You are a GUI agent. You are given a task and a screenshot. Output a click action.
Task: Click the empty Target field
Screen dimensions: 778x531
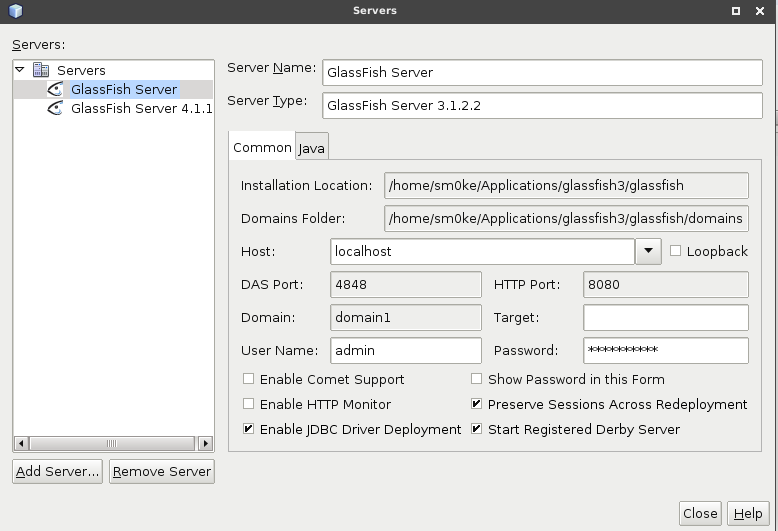pos(666,317)
